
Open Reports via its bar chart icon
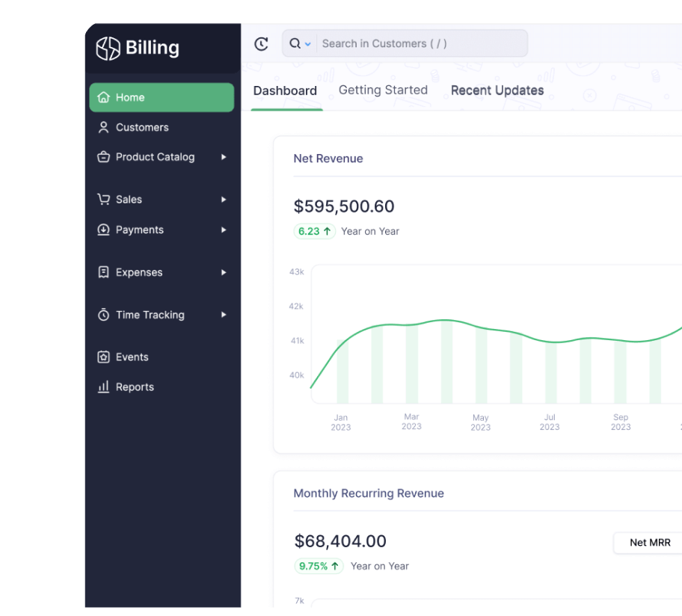point(103,386)
